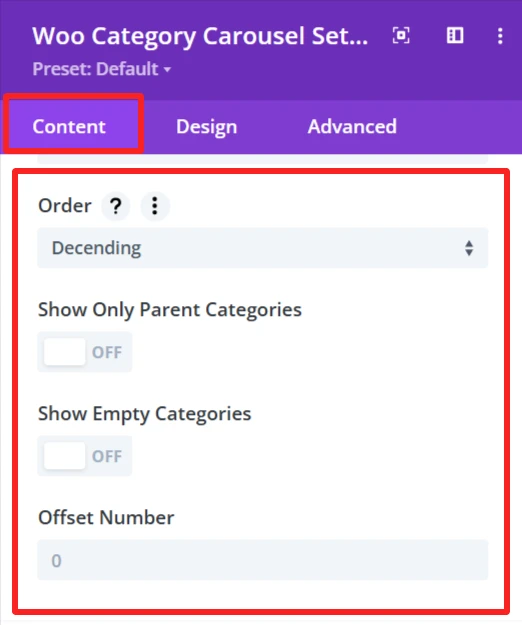Enable Show Only Parent Categories switch

click(x=84, y=352)
